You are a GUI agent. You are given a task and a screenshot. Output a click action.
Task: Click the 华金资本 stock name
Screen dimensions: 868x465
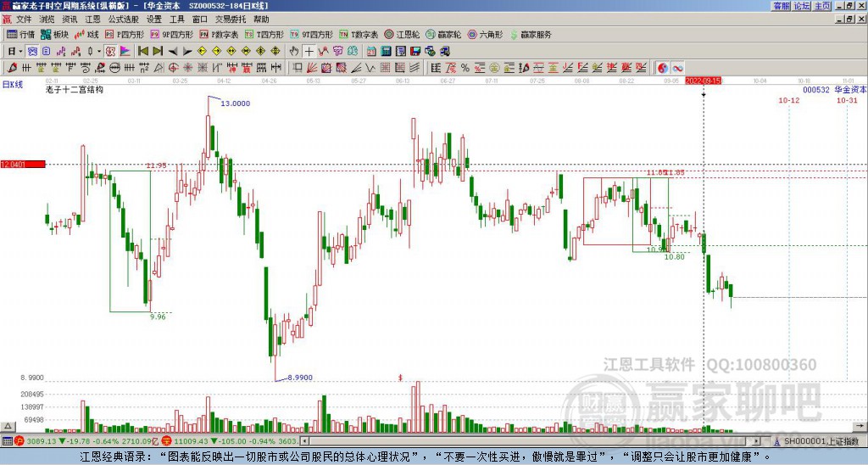pos(850,89)
